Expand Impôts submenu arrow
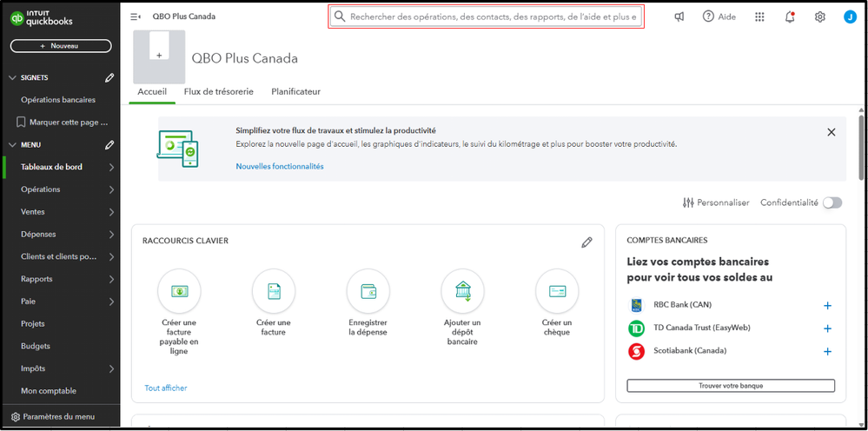Image resolution: width=868 pixels, height=431 pixels. pyautogui.click(x=111, y=368)
